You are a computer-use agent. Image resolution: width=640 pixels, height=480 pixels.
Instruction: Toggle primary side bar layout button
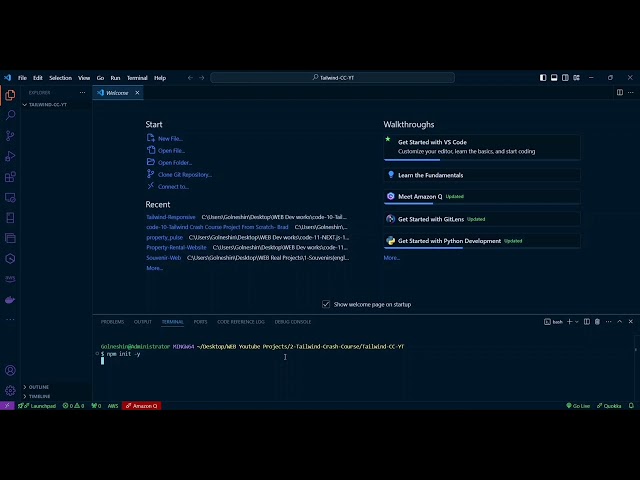[x=543, y=77]
